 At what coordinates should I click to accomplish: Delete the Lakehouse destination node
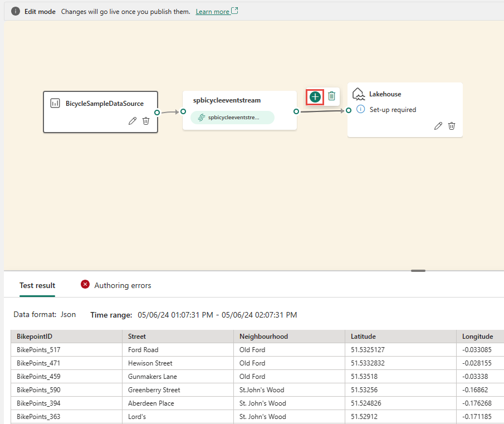coord(452,126)
